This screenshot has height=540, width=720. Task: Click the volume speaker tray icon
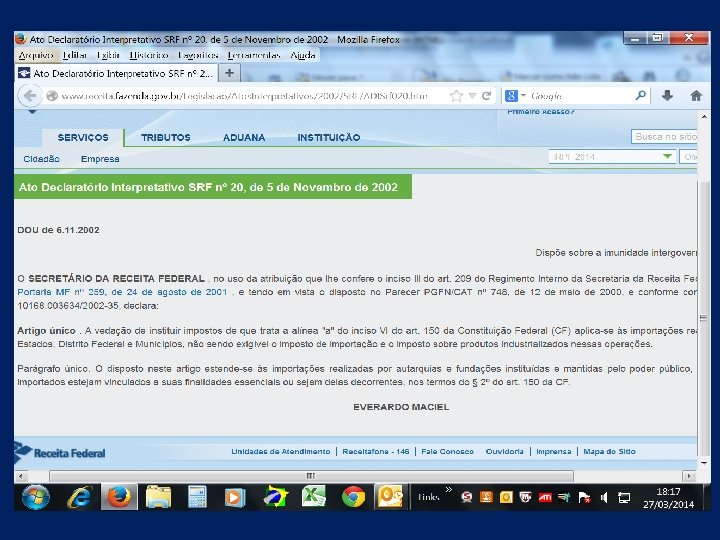coord(604,497)
